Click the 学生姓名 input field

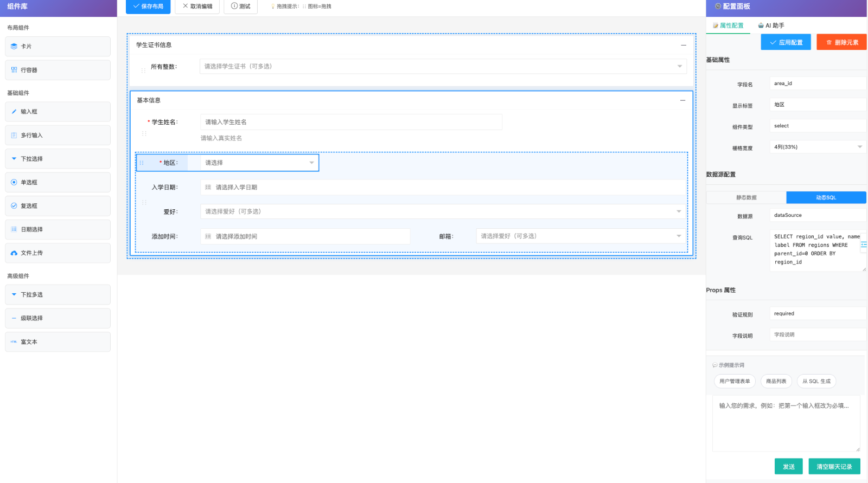pyautogui.click(x=351, y=122)
